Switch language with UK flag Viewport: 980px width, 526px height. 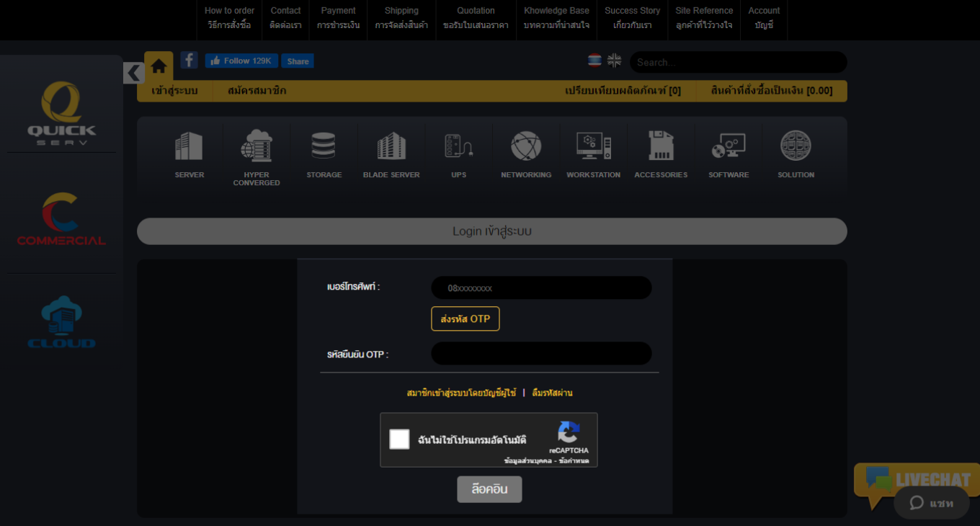(x=614, y=61)
